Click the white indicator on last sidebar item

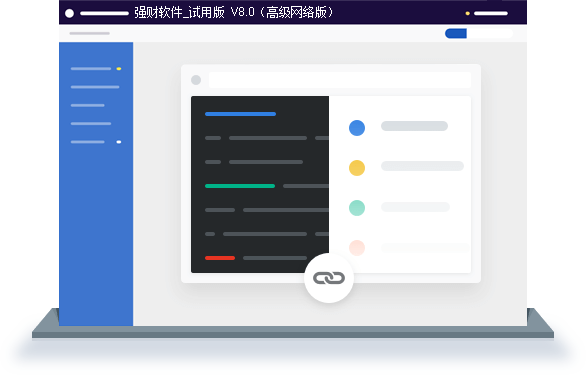tap(118, 142)
